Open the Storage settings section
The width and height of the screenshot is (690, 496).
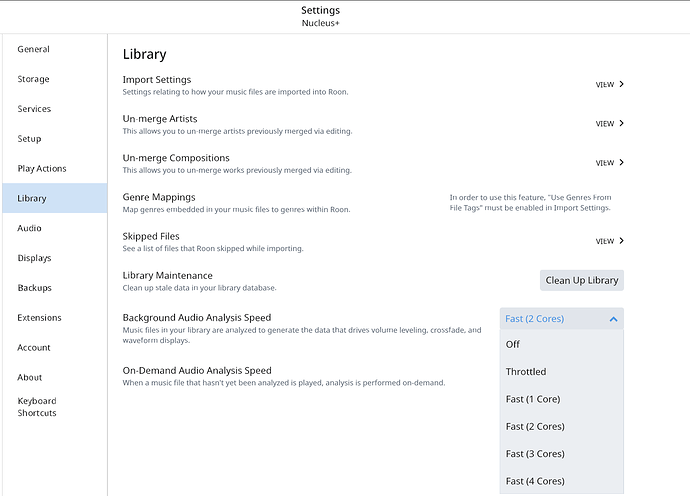(55, 79)
